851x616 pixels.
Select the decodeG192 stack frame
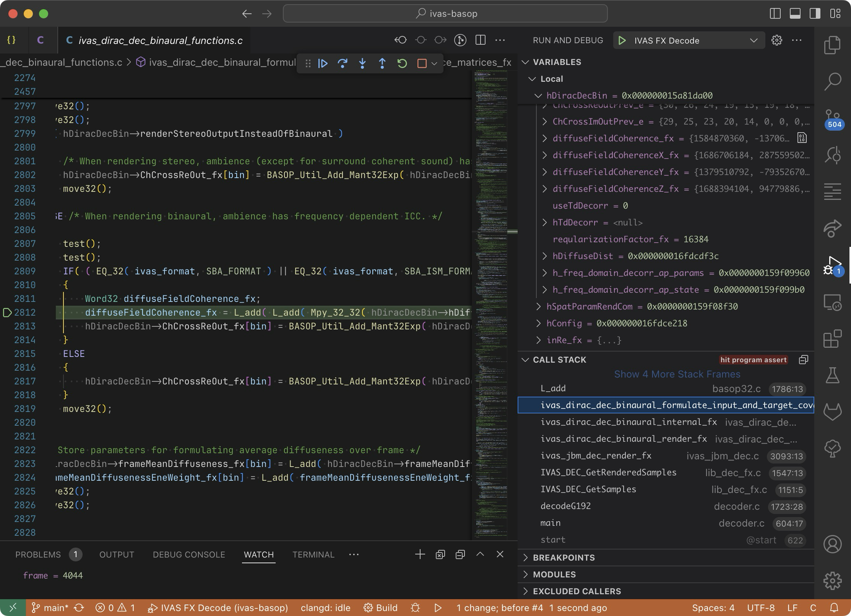pos(565,506)
